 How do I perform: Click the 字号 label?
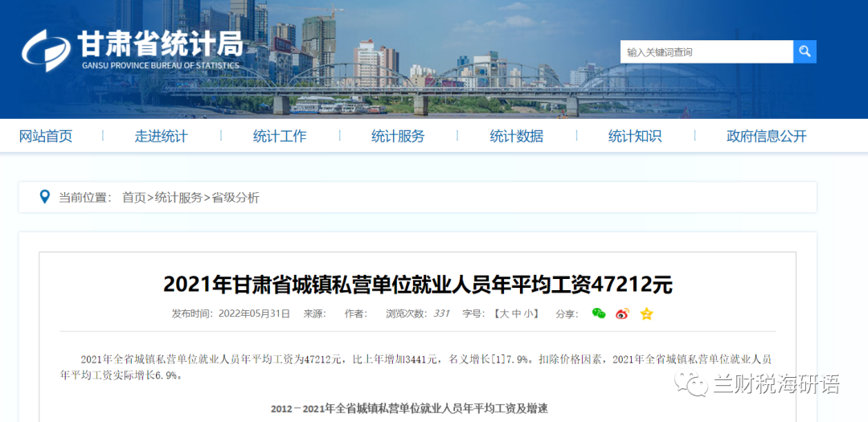coord(474,313)
